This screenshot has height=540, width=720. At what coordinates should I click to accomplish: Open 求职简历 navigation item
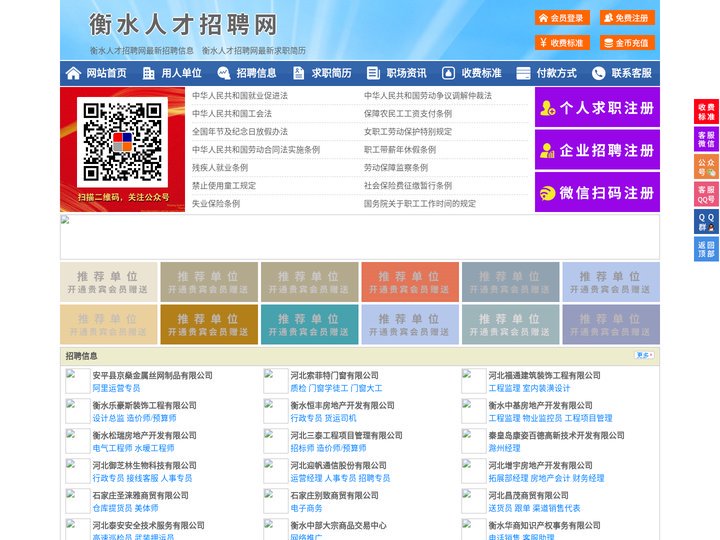[332, 73]
